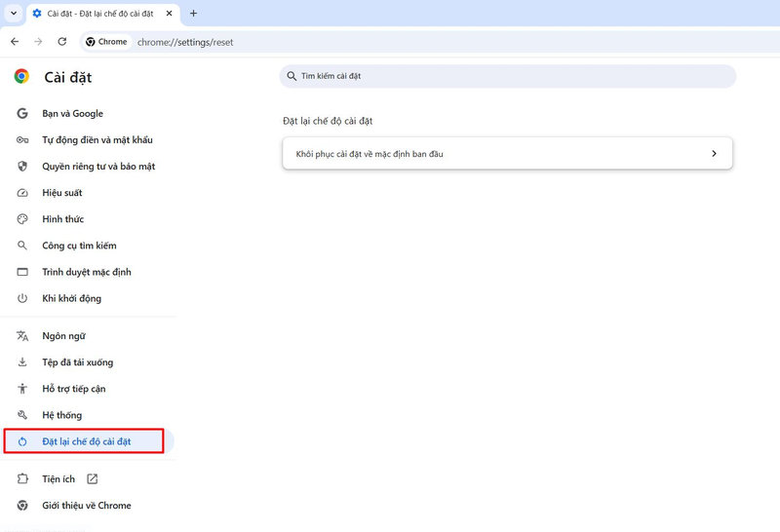Open Công cụ tìm kiếm settings
The width and height of the screenshot is (780, 532).
pos(79,246)
